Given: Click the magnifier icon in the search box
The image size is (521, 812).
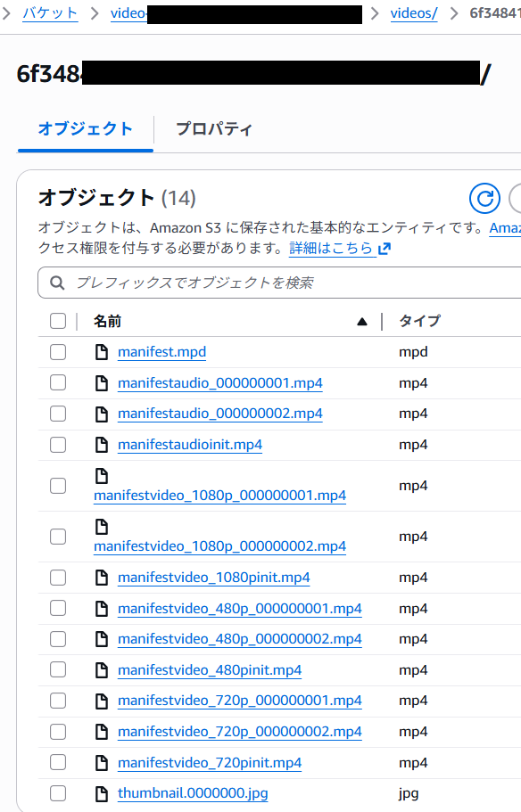Looking at the screenshot, I should pyautogui.click(x=55, y=282).
